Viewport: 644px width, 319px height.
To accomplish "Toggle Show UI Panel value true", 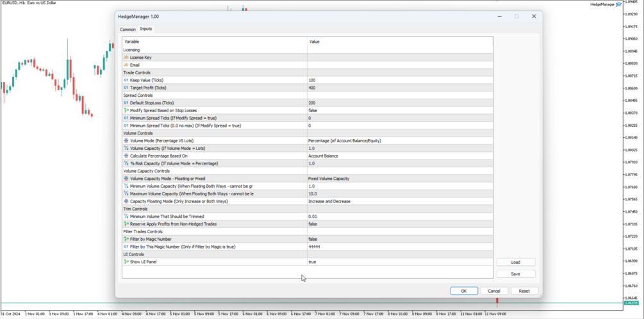I will (x=400, y=261).
